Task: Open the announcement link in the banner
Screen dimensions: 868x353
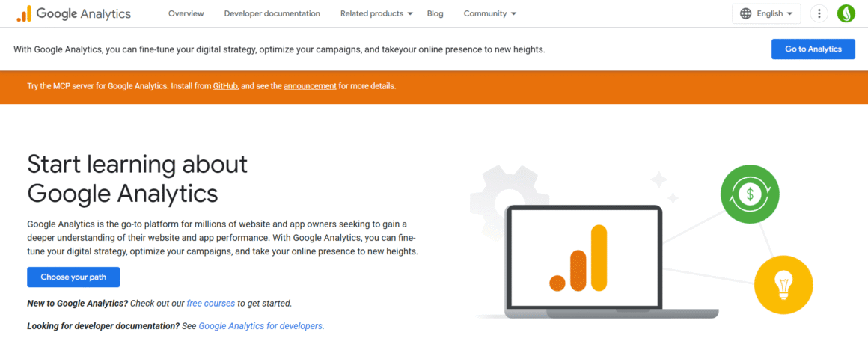Action: (310, 86)
